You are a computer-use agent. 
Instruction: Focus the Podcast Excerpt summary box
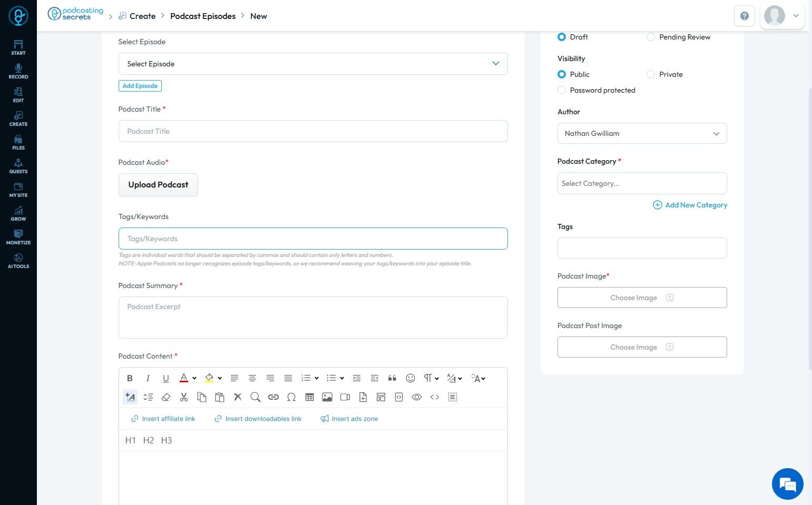pyautogui.click(x=313, y=318)
